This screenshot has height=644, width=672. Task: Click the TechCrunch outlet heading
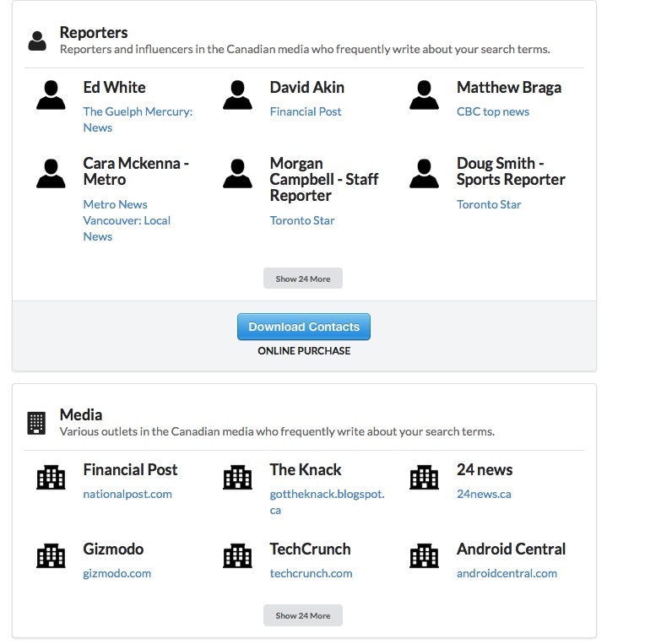(311, 549)
